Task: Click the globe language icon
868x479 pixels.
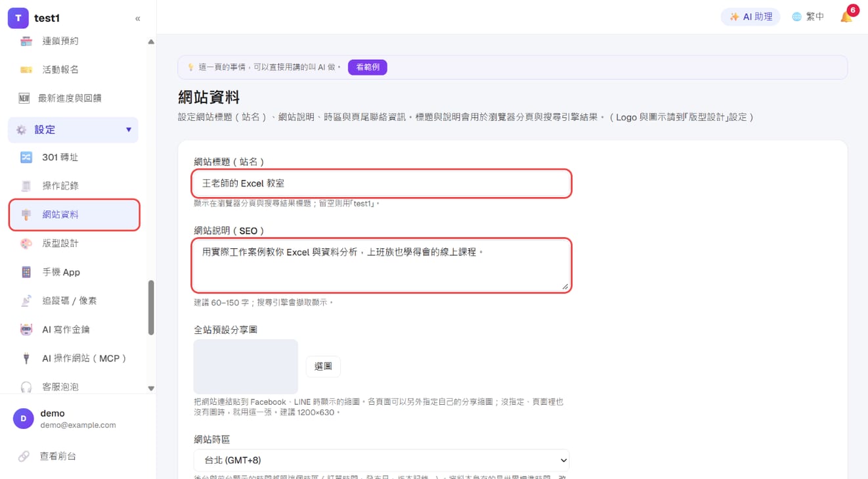Action: 796,17
